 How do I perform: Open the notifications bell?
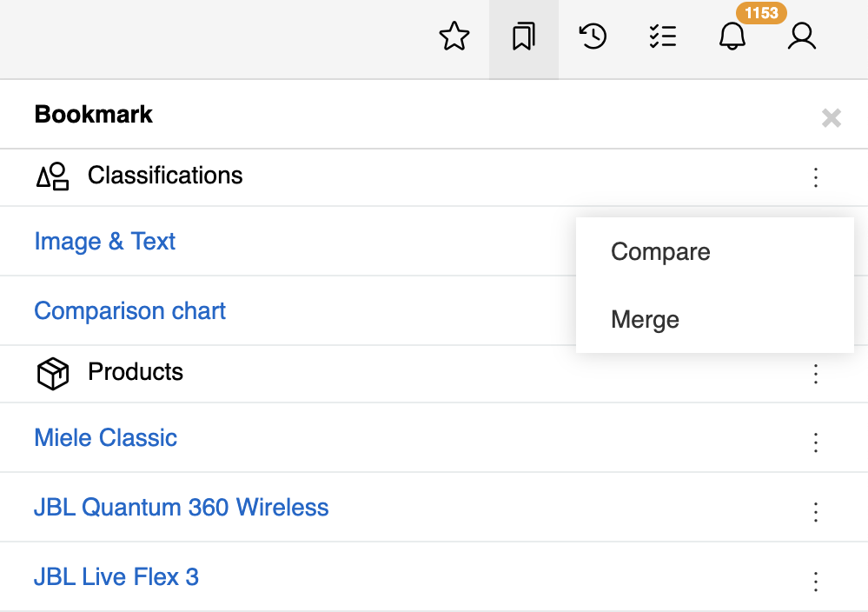pyautogui.click(x=732, y=37)
